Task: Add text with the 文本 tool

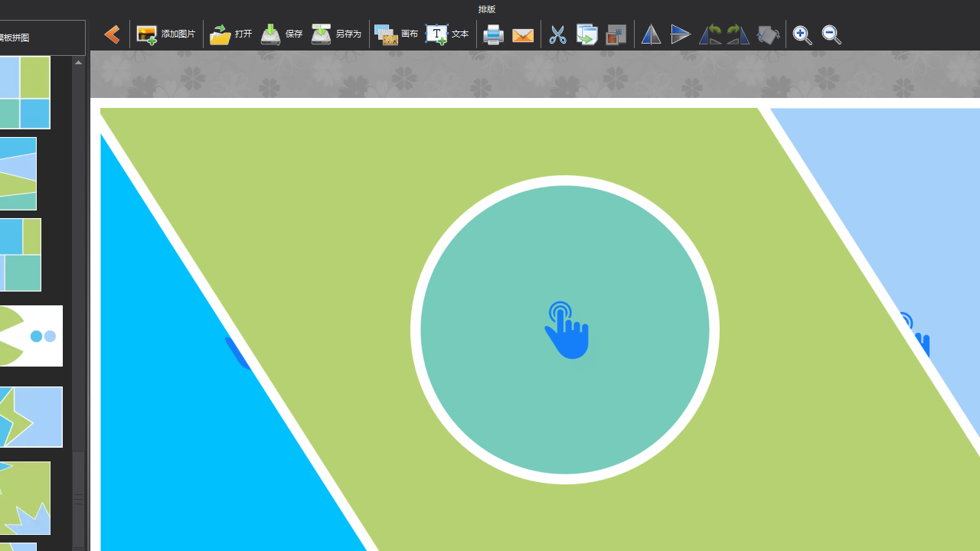Action: (x=447, y=34)
